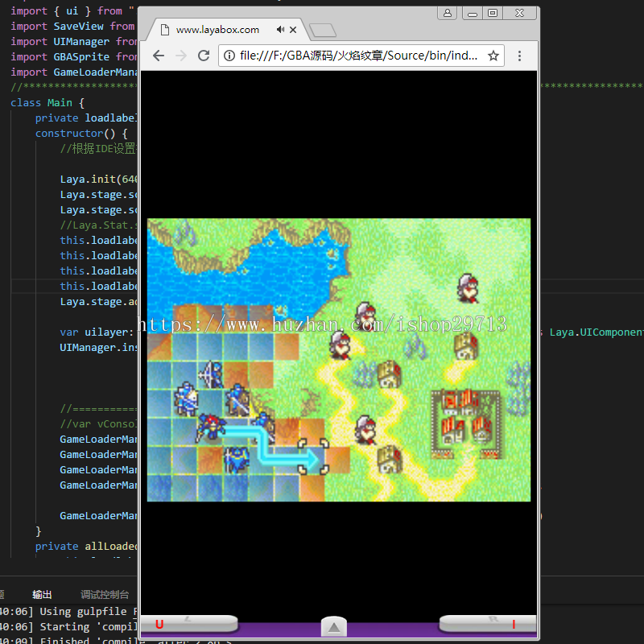Click 'private allLoaded' code line
Viewport: 644px width, 644px height.
(x=86, y=547)
